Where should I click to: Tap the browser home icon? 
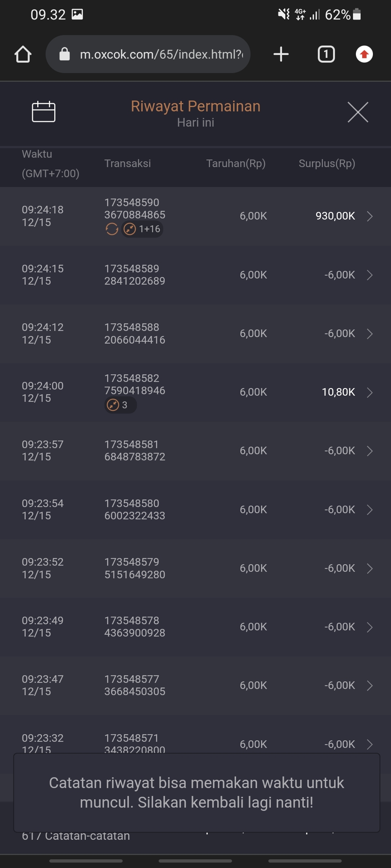pyautogui.click(x=23, y=54)
